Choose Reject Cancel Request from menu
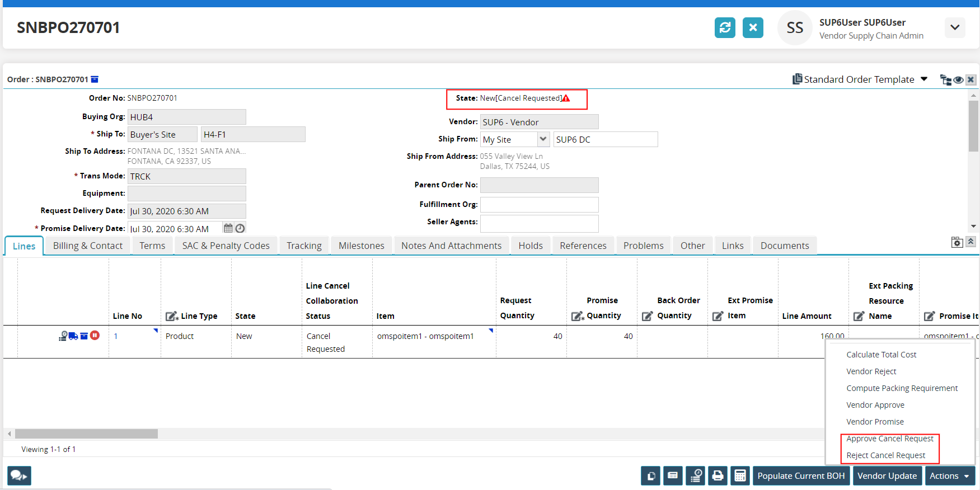Viewport: 980px width, 490px height. [x=885, y=455]
